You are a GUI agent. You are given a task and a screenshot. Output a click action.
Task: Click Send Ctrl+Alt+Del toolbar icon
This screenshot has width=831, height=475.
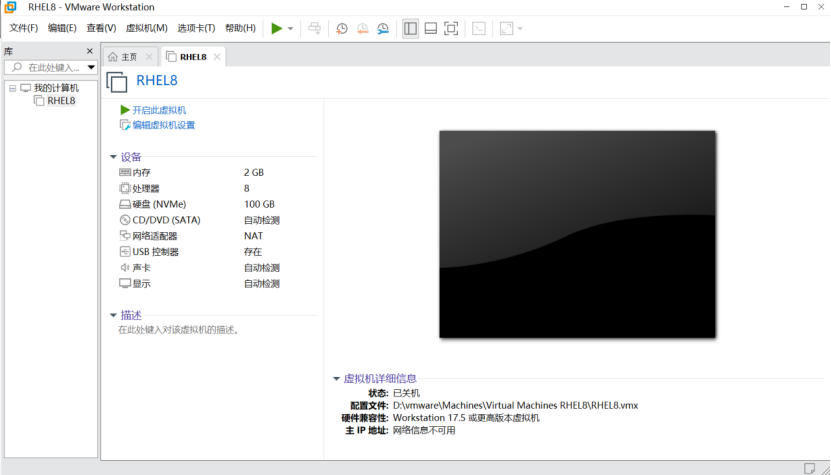[x=315, y=28]
